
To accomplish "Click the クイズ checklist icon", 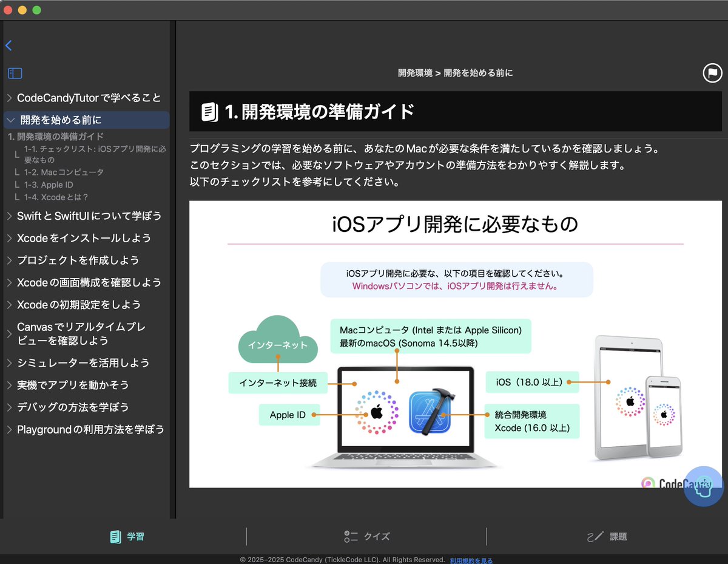I will 350,537.
